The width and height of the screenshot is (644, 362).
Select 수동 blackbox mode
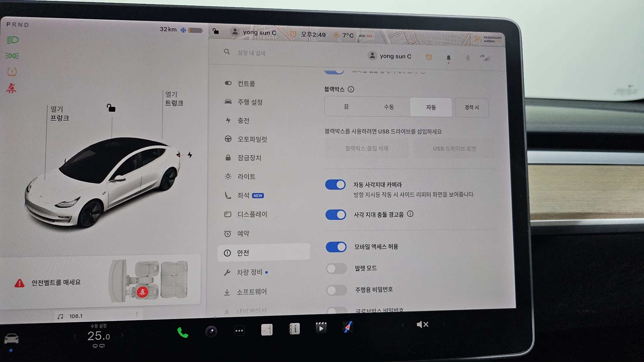tap(389, 107)
